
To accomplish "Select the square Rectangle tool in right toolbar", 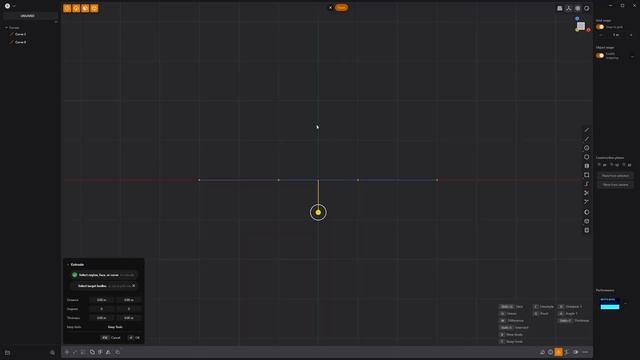I will [x=587, y=175].
